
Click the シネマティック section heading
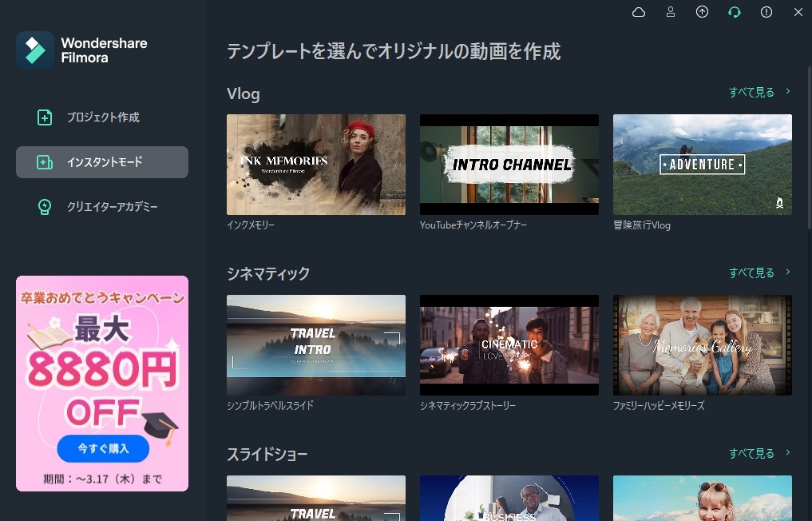click(x=268, y=273)
